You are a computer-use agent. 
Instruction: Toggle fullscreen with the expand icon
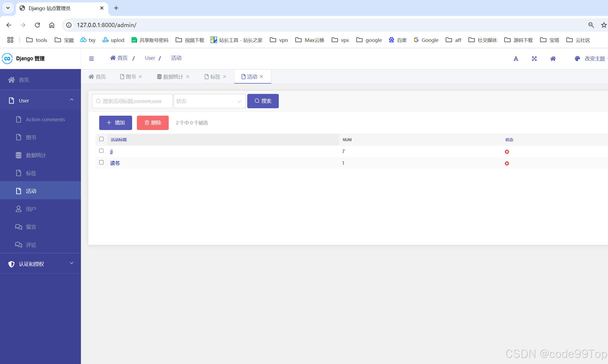pyautogui.click(x=534, y=59)
